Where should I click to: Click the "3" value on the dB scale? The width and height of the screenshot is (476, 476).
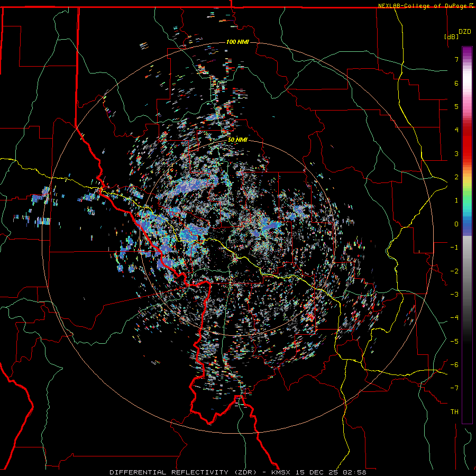[x=456, y=153]
